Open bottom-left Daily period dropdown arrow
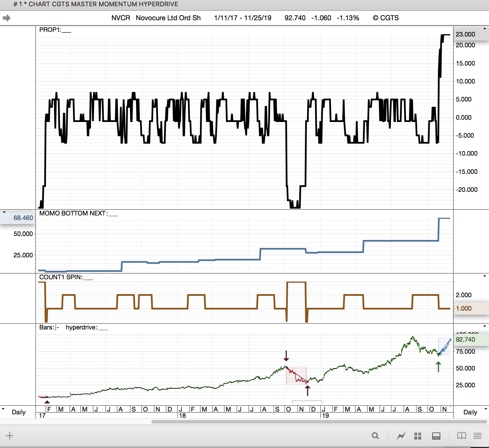The width and height of the screenshot is (489, 448). tap(3, 409)
